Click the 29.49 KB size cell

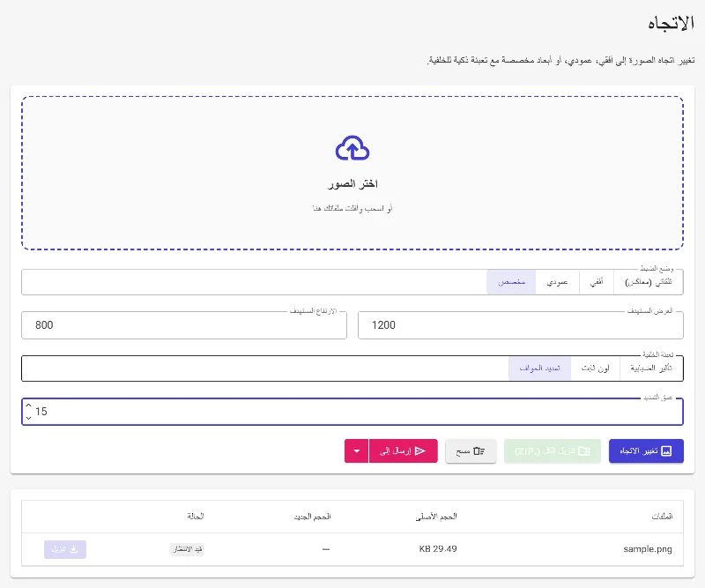(x=438, y=549)
